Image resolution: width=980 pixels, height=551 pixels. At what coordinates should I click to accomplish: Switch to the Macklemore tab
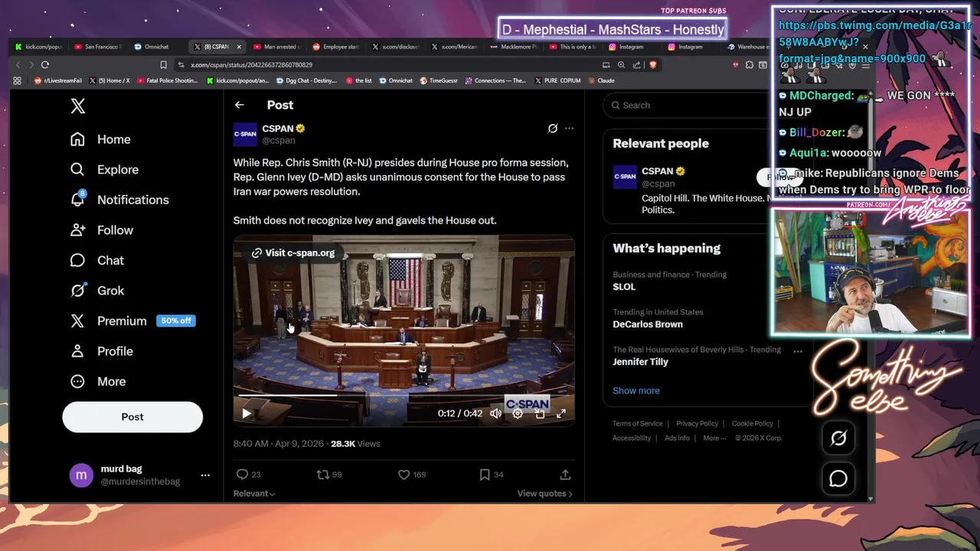click(514, 47)
